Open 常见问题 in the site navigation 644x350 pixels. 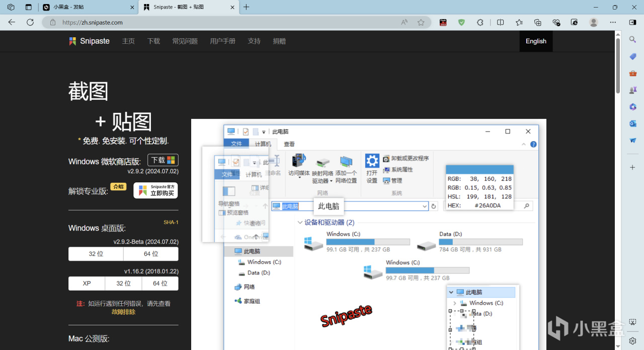[x=185, y=41]
